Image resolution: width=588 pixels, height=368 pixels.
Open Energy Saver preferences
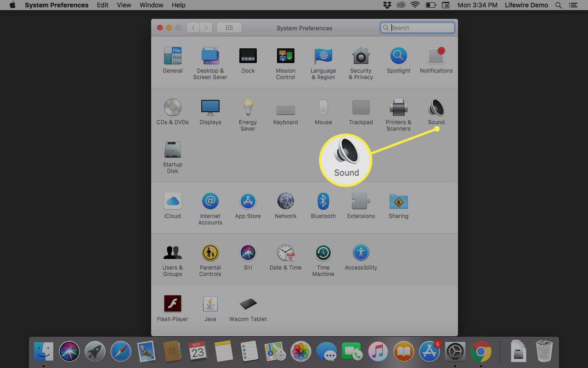coord(248,115)
